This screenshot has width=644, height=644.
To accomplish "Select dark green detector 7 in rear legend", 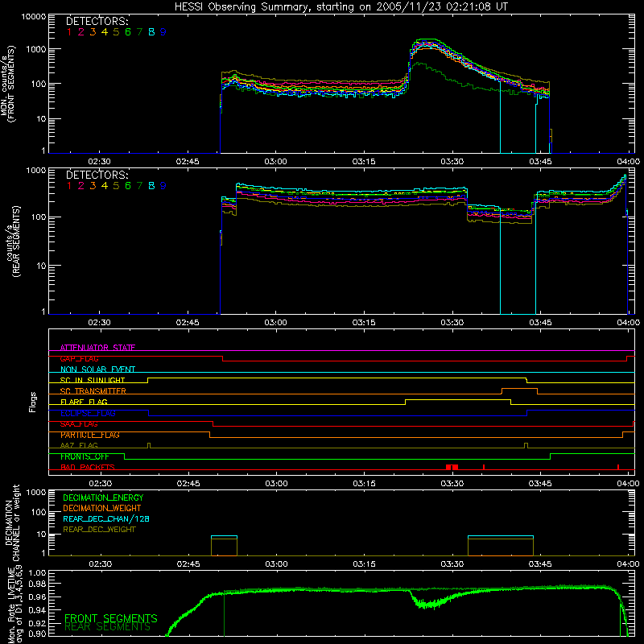I will (139, 186).
